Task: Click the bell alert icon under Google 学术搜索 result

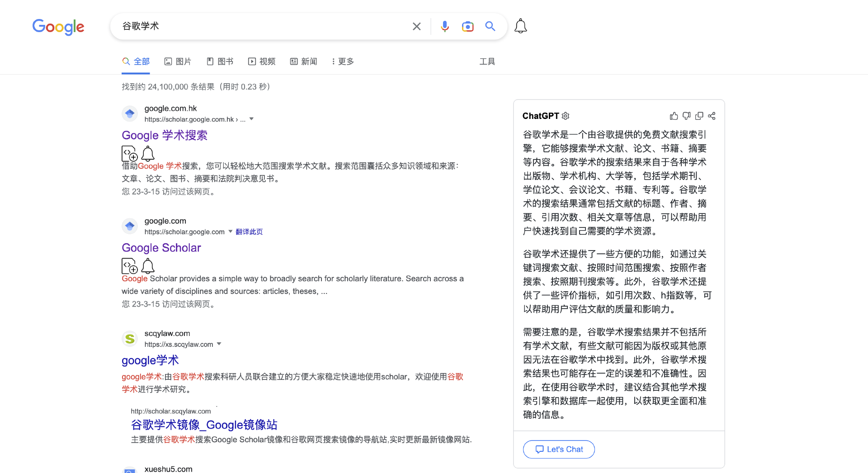Action: pos(148,154)
